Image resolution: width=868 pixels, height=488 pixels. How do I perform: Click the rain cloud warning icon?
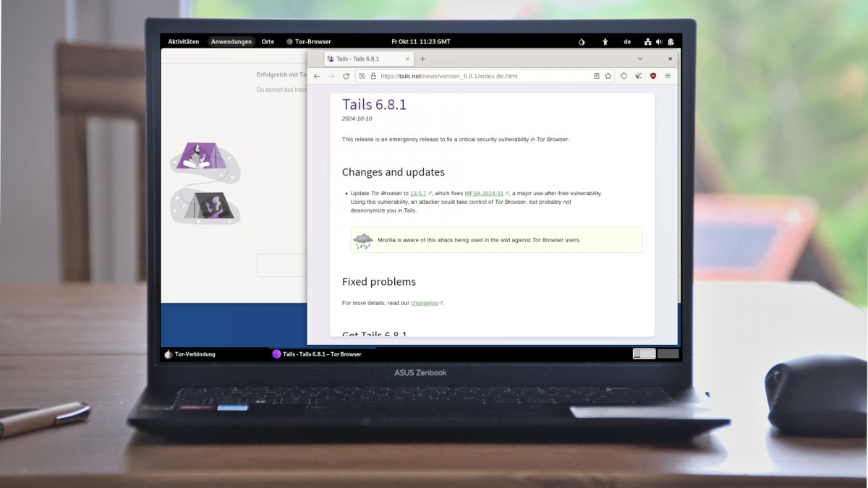(x=363, y=240)
